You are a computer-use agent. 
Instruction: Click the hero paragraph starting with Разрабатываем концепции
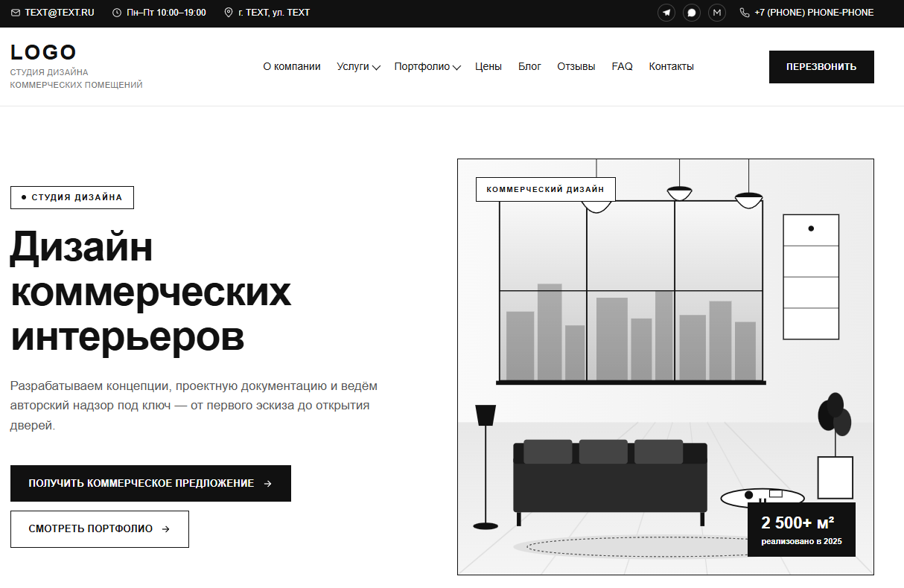click(x=194, y=406)
